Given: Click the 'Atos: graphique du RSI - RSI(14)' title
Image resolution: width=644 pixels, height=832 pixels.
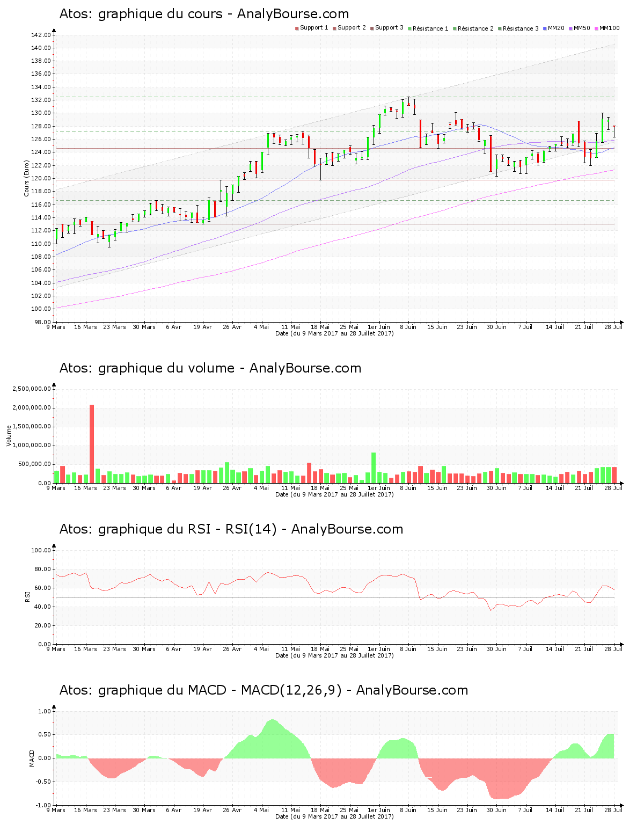Looking at the screenshot, I should coord(168,529).
